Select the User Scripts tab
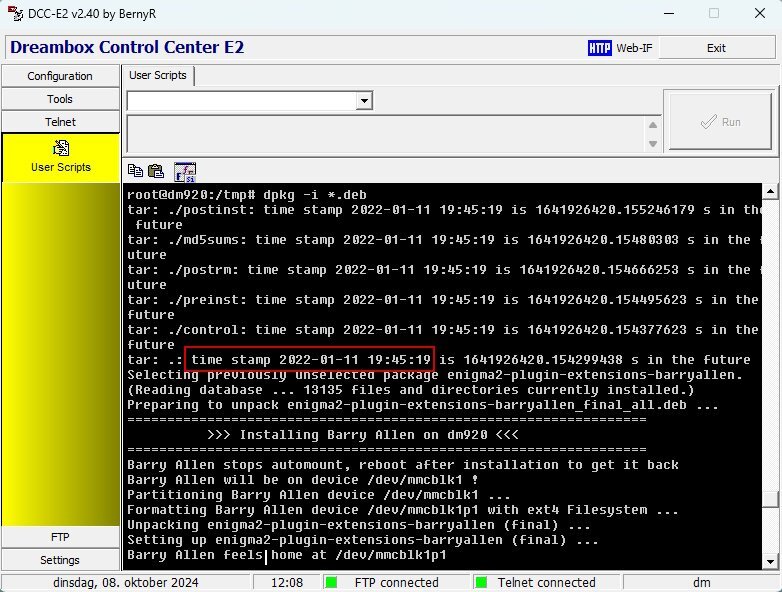This screenshot has height=592, width=782. (158, 75)
